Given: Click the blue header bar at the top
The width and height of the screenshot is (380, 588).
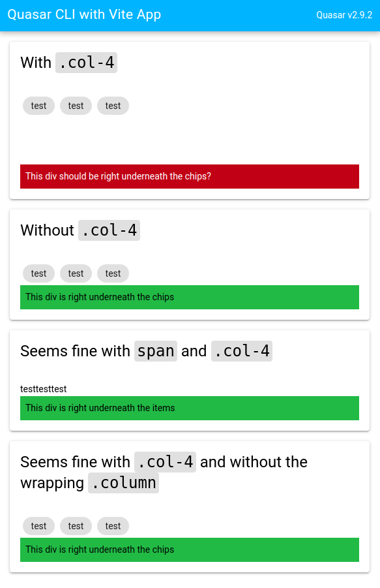Looking at the screenshot, I should coord(190,15).
